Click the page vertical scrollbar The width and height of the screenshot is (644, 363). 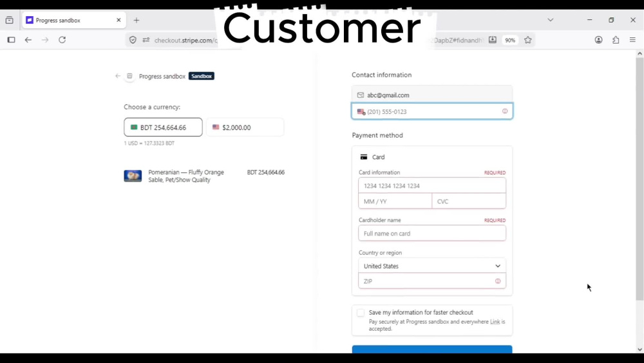tap(639, 179)
